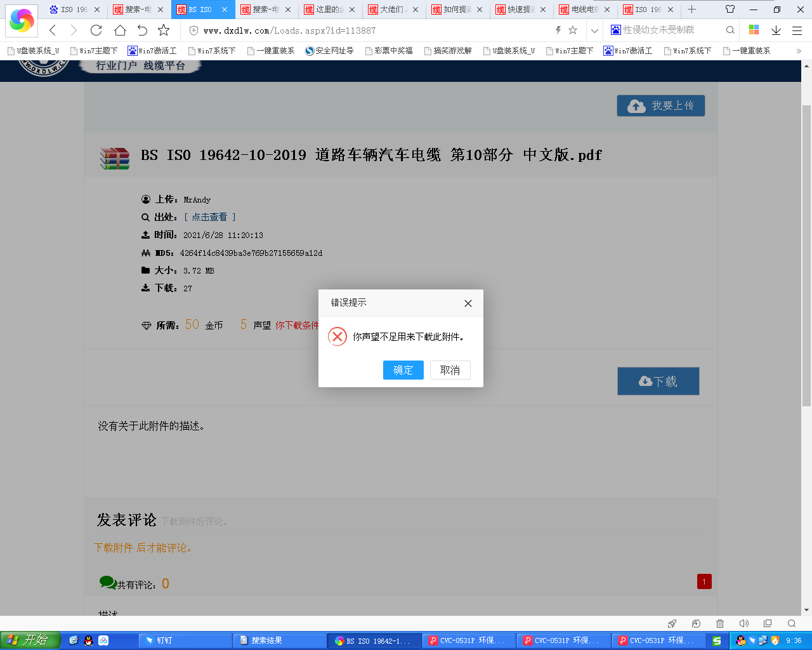
Task: Open the 点击查看 source link
Action: pos(209,217)
